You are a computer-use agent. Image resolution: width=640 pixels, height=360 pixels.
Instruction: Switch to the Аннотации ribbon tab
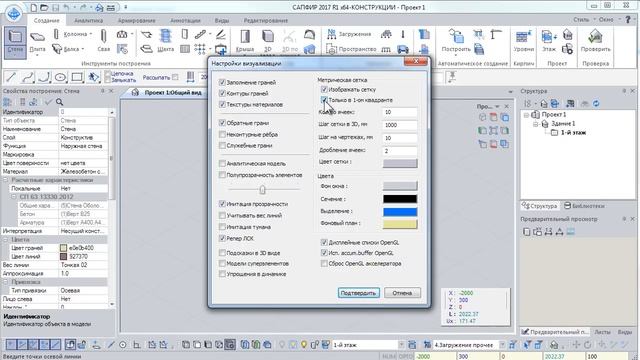pos(185,20)
